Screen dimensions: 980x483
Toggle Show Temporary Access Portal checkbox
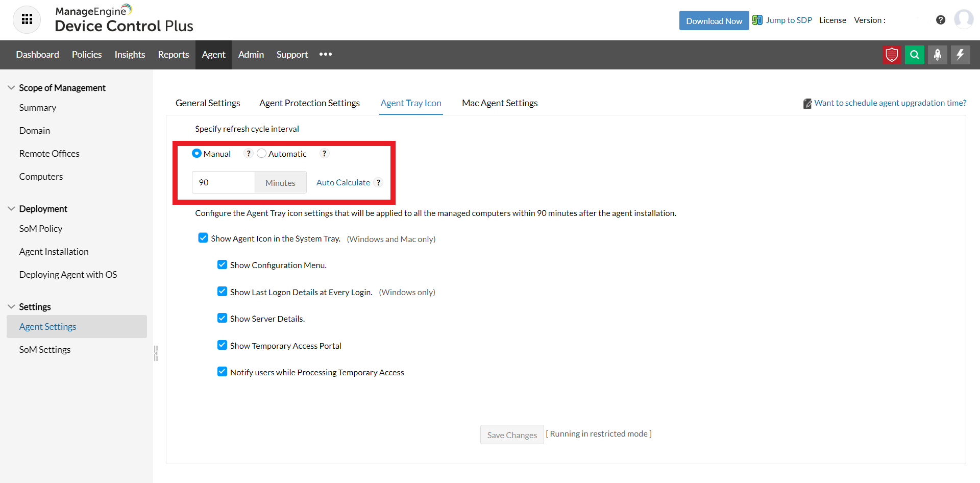[x=222, y=345]
